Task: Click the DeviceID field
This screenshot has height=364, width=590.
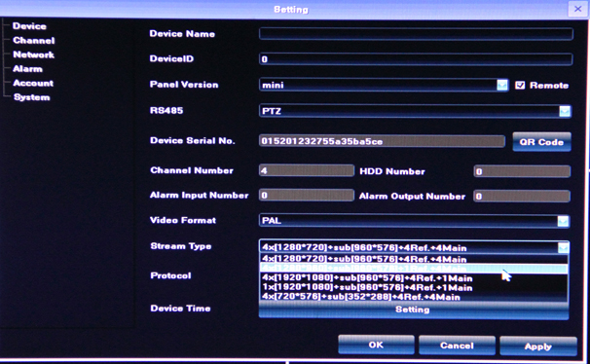Action: (416, 59)
